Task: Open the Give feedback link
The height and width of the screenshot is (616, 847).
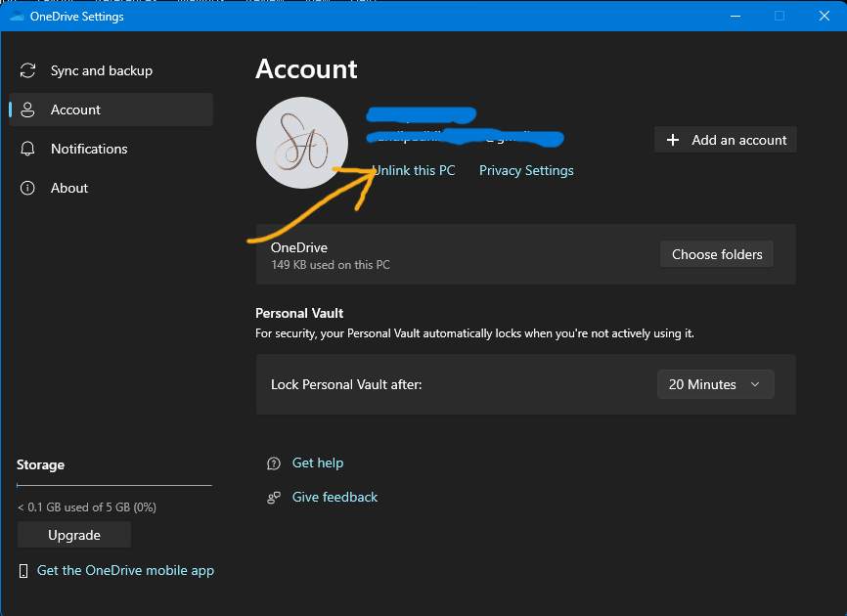Action: tap(334, 498)
